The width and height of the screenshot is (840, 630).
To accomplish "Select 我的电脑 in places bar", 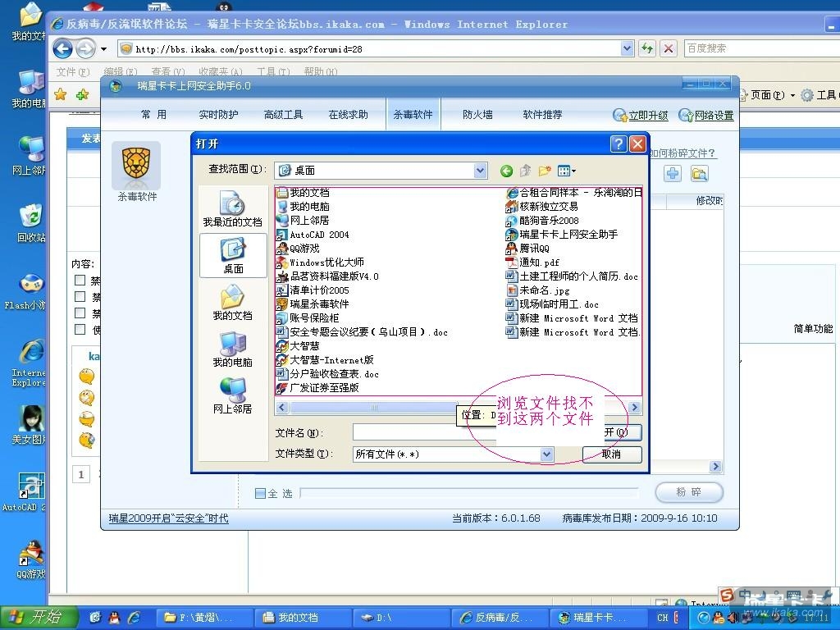I will pyautogui.click(x=232, y=349).
